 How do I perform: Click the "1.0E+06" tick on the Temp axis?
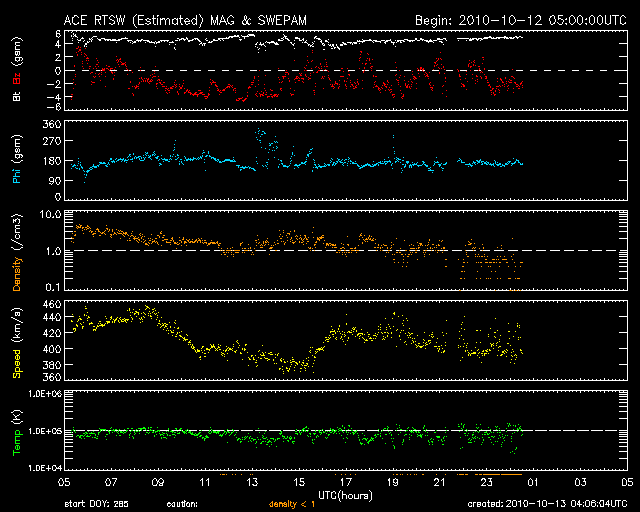(45, 394)
